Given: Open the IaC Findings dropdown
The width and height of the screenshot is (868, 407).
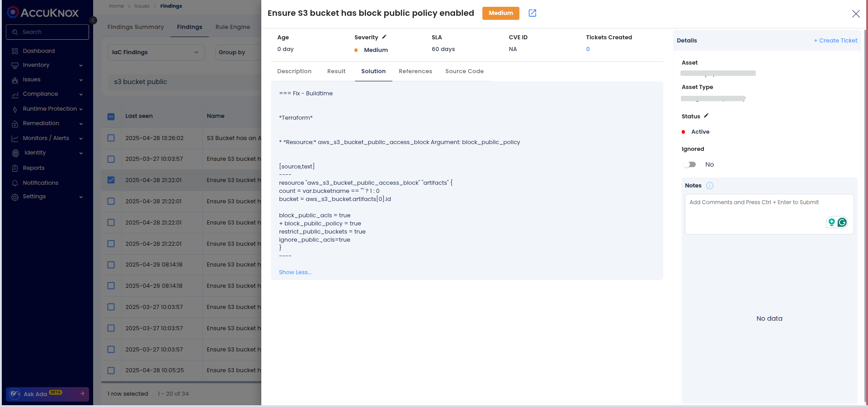Looking at the screenshot, I should click(x=156, y=52).
